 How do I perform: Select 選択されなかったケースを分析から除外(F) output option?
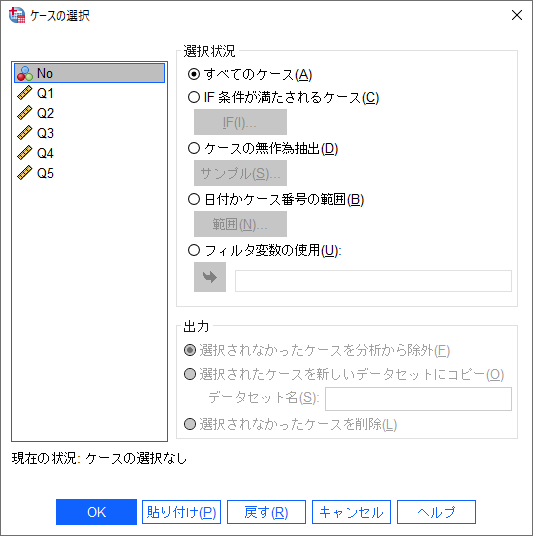(x=190, y=350)
